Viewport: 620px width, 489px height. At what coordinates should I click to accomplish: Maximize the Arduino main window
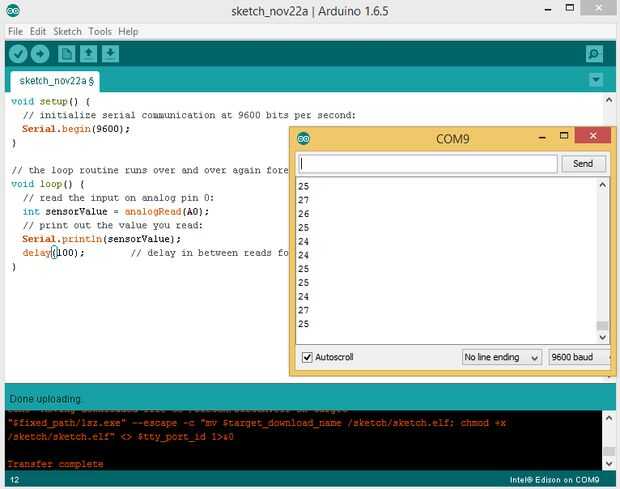click(x=570, y=8)
